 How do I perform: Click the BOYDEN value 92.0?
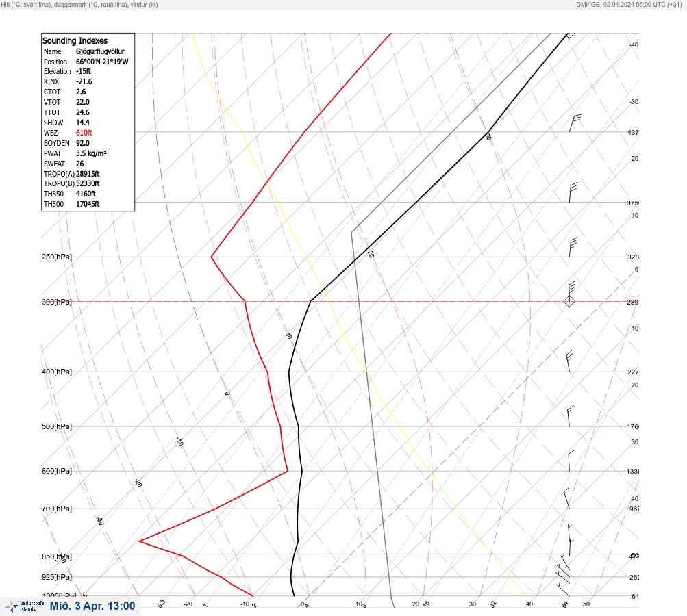83,143
